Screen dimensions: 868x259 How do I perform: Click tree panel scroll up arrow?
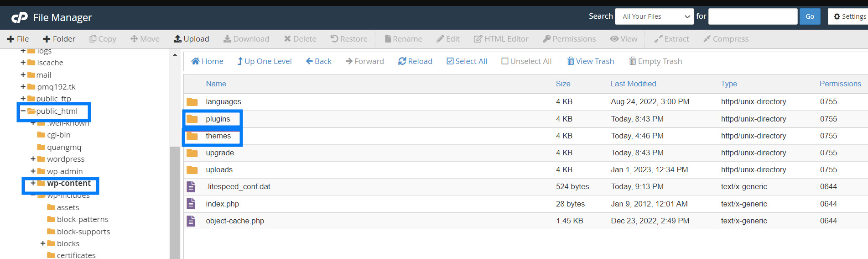click(x=175, y=55)
